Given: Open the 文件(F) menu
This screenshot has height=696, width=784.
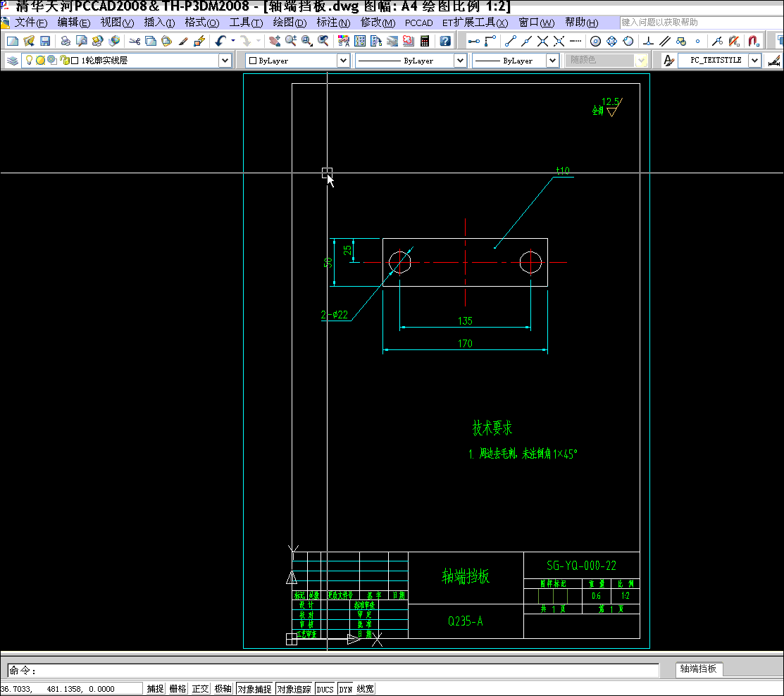Looking at the screenshot, I should (31, 23).
